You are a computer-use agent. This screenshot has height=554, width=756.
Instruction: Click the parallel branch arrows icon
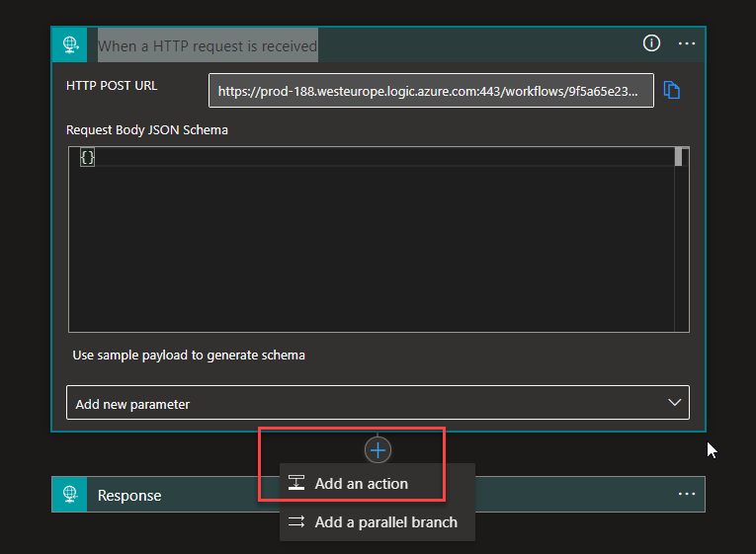[x=296, y=522]
